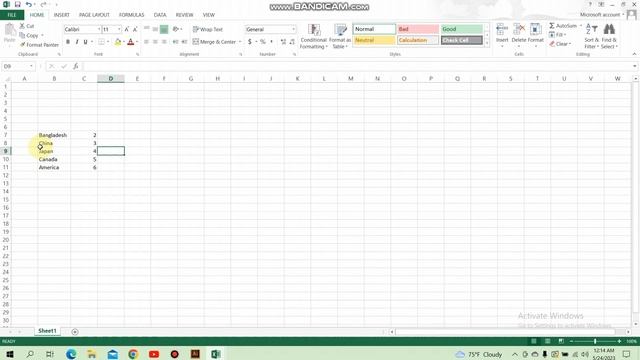Toggle Underline formatting
640x360 pixels.
pos(85,42)
